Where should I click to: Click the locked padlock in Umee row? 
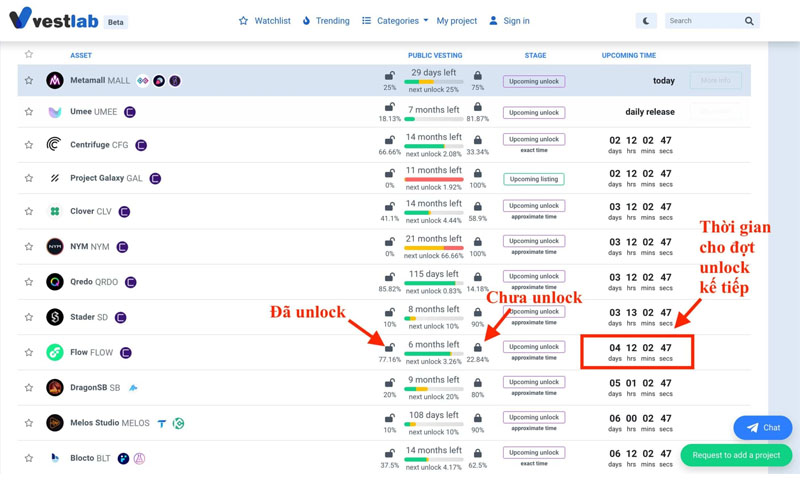(x=478, y=107)
